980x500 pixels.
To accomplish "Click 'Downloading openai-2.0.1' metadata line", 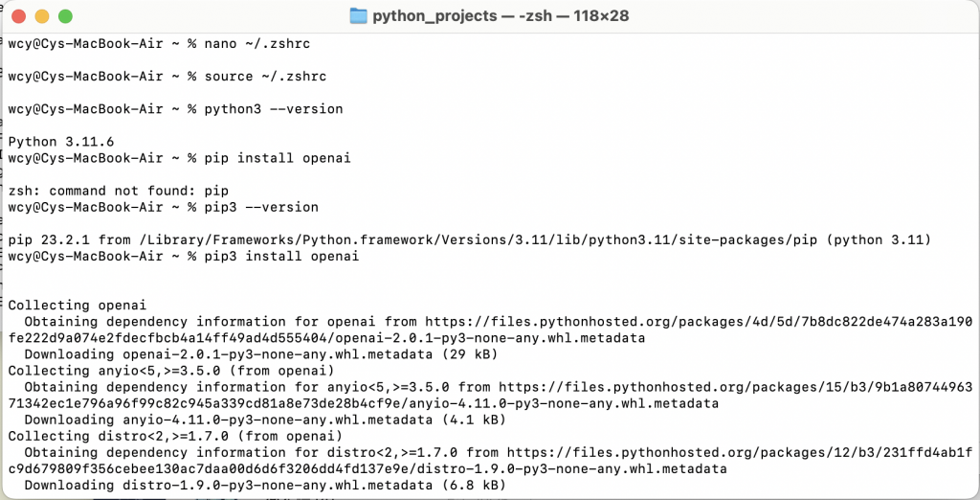I will click(x=260, y=354).
